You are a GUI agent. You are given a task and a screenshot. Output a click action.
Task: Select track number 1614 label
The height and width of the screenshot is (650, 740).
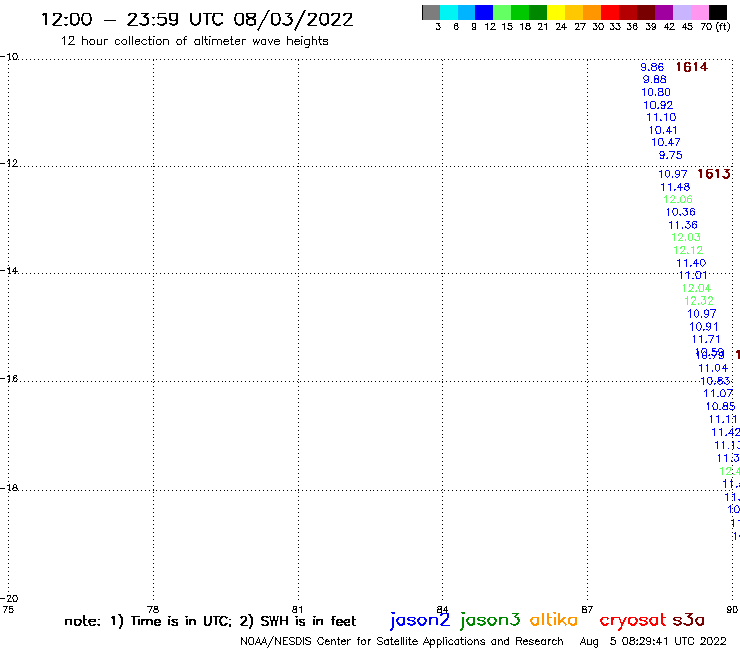tap(691, 67)
